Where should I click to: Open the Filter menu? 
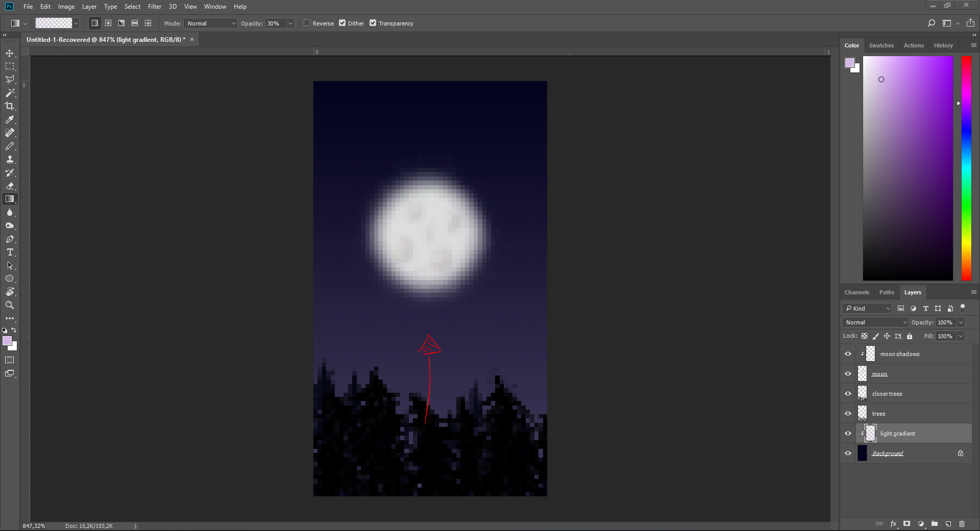(155, 7)
